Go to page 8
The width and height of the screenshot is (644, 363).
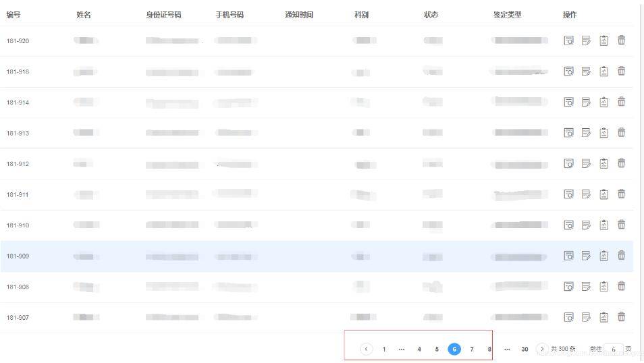tap(489, 349)
